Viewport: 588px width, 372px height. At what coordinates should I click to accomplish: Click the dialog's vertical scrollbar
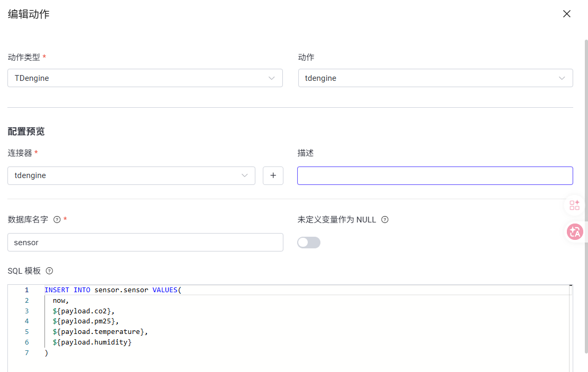(x=586, y=196)
